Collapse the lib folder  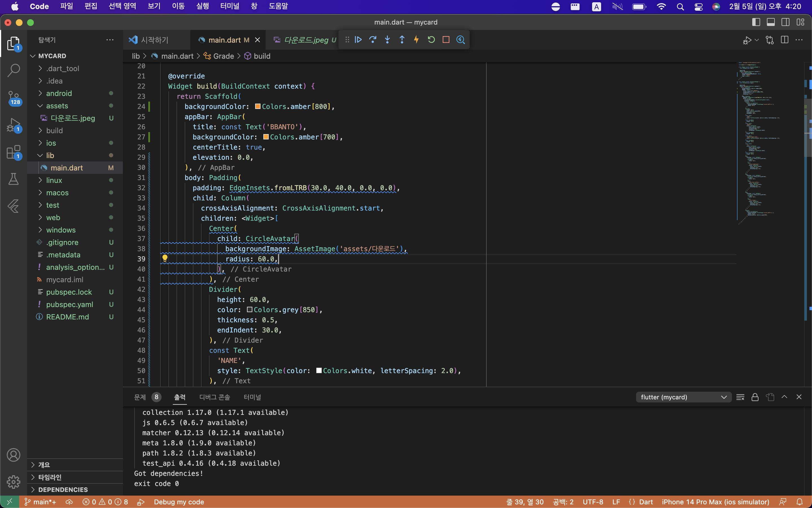pos(40,155)
